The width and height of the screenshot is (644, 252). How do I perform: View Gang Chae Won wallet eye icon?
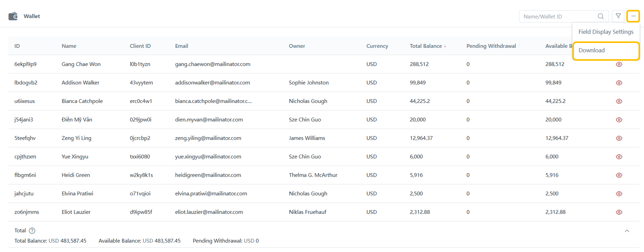(619, 64)
